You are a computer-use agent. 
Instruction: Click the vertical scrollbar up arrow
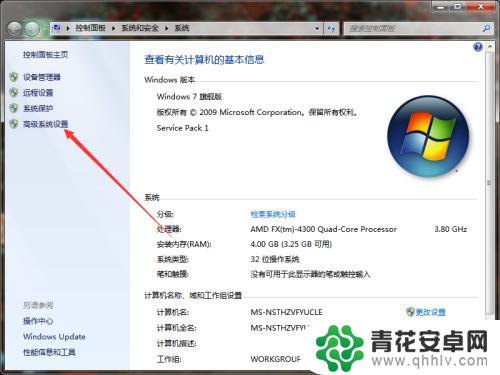click(x=490, y=47)
